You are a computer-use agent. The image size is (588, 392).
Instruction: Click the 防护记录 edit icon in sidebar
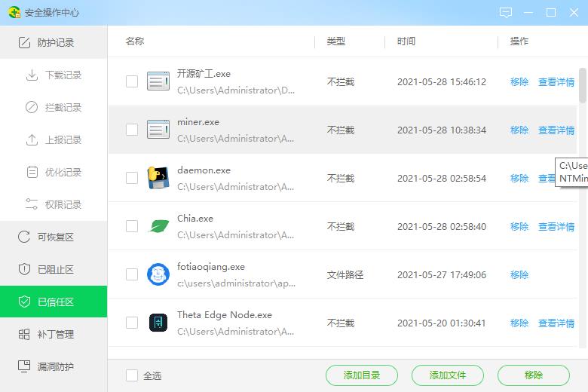24,42
